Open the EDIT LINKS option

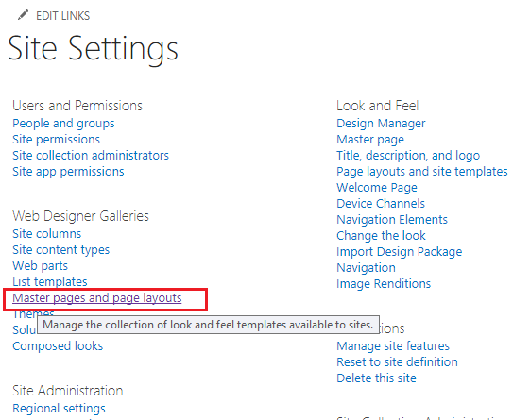tap(62, 16)
